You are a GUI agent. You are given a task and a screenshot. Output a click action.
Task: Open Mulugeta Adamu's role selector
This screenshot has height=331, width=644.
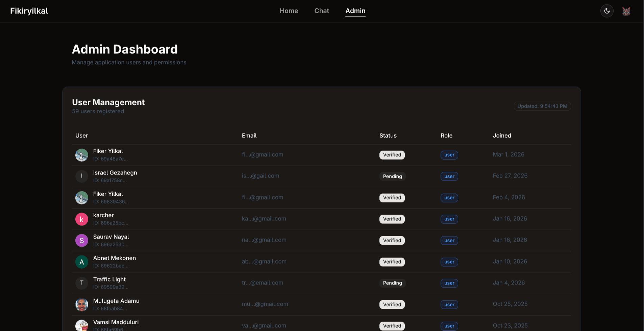coord(449,304)
